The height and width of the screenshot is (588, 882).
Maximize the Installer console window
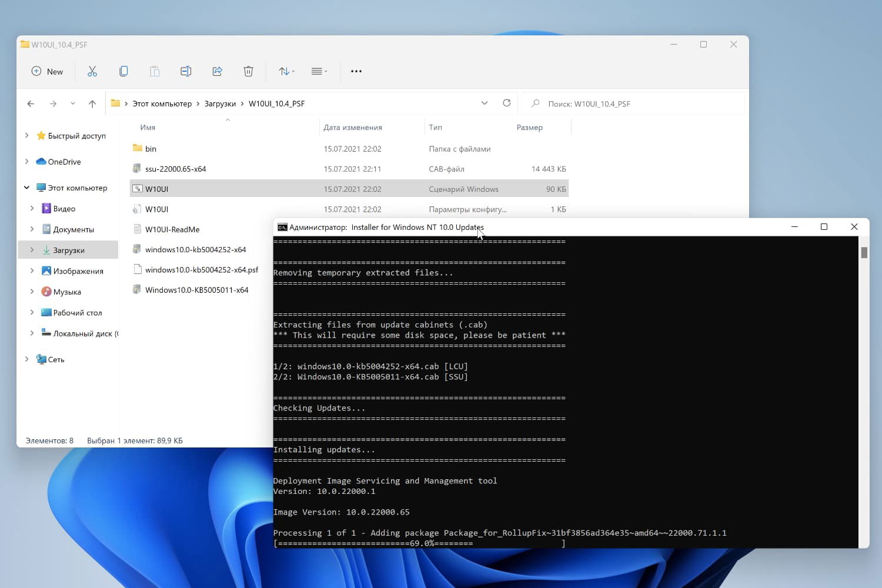(x=824, y=226)
